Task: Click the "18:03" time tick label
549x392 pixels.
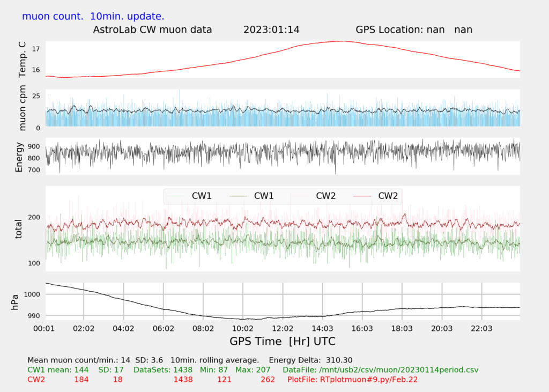Action: 402,329
